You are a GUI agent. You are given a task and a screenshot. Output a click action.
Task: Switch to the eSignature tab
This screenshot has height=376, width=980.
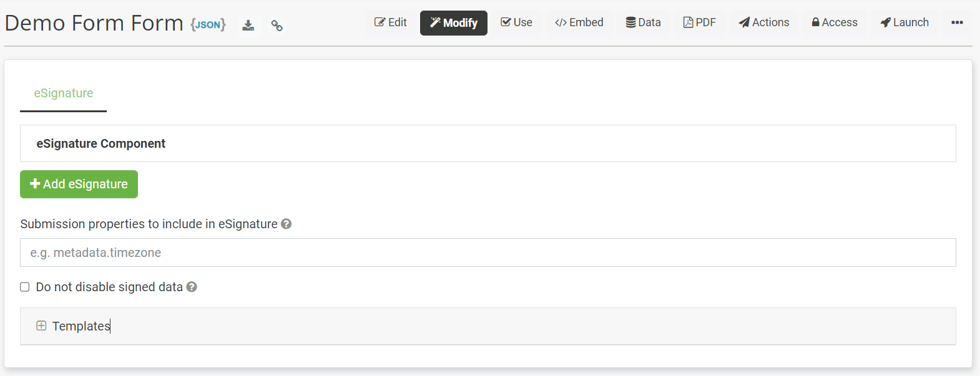[64, 93]
